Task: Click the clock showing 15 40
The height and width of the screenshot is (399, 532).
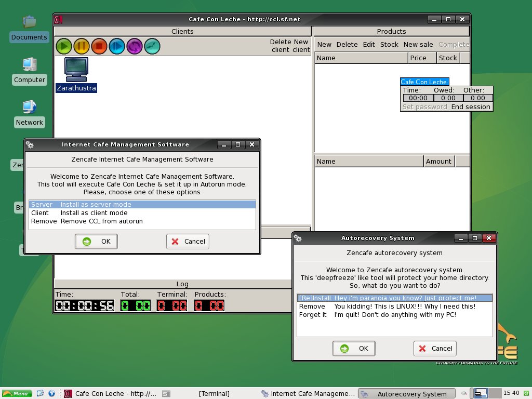Action: click(x=511, y=393)
